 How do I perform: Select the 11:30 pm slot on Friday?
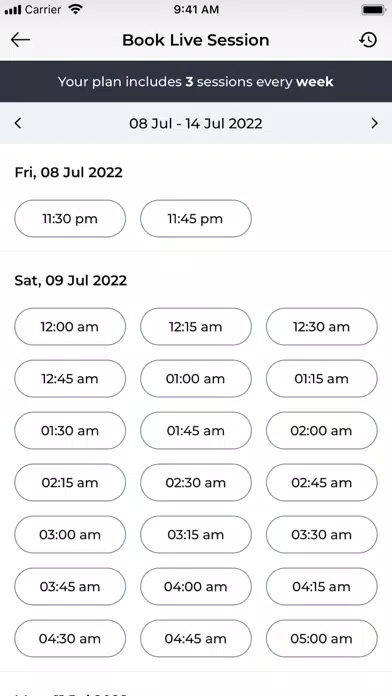[70, 218]
